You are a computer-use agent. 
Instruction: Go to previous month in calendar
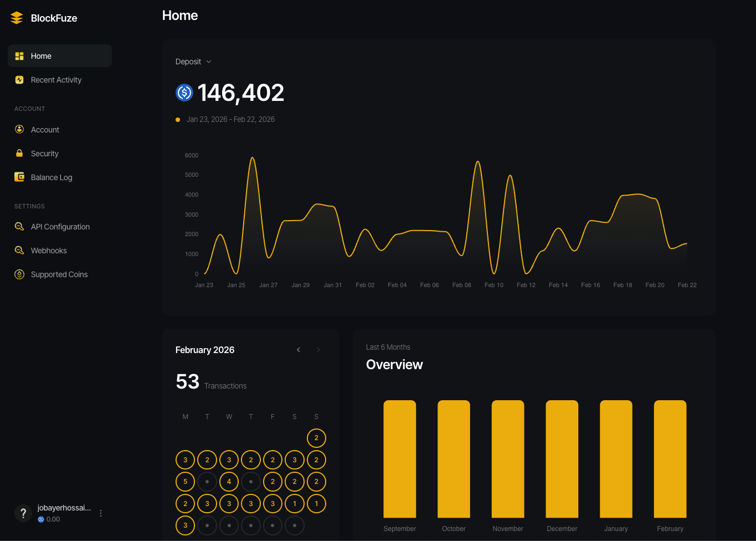tap(299, 350)
